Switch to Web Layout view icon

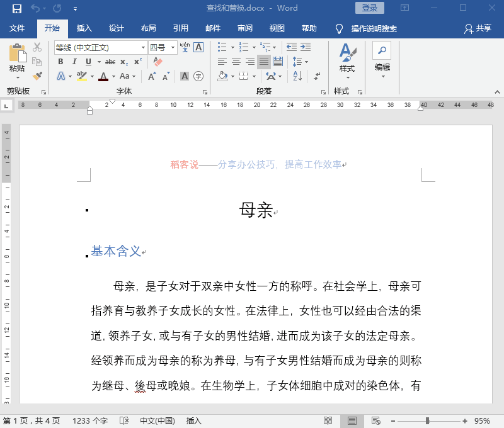[x=375, y=420]
